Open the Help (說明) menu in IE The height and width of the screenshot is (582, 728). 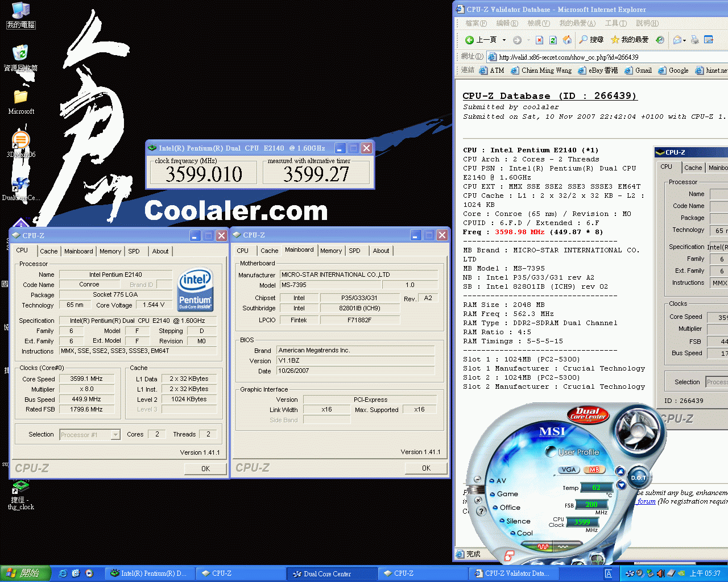coord(647,23)
